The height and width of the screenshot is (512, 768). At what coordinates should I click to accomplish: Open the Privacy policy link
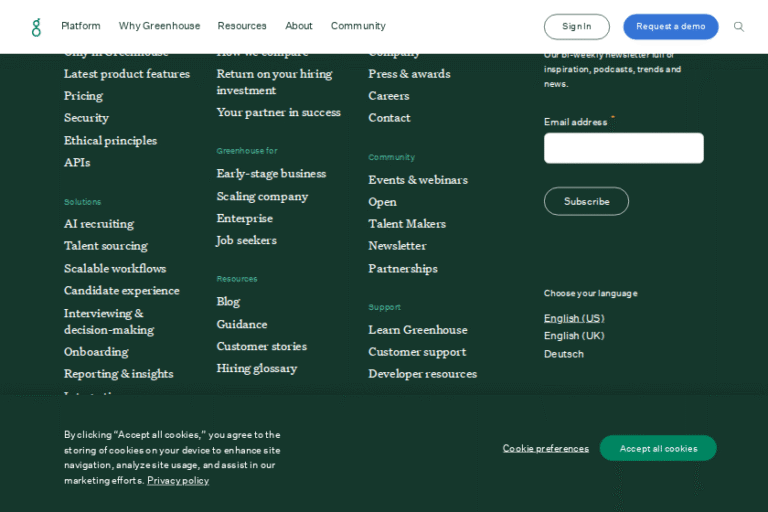178,480
